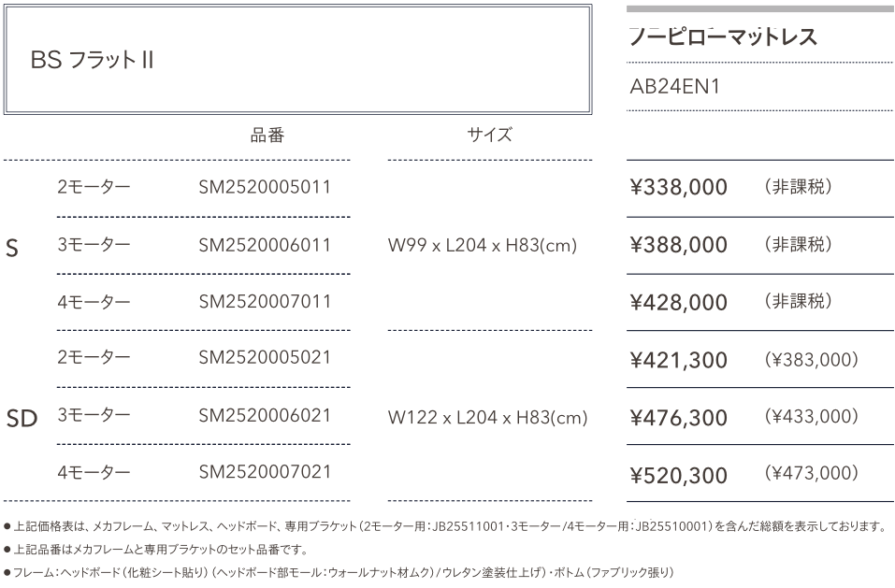Select product number SM2520006011
This screenshot has width=895, height=588.
[x=265, y=245]
